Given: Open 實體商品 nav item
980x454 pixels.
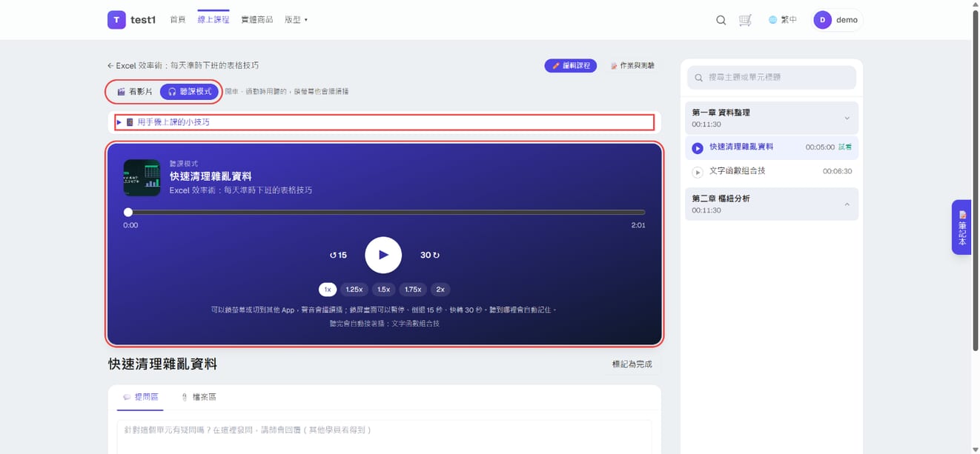Looking at the screenshot, I should click(257, 20).
